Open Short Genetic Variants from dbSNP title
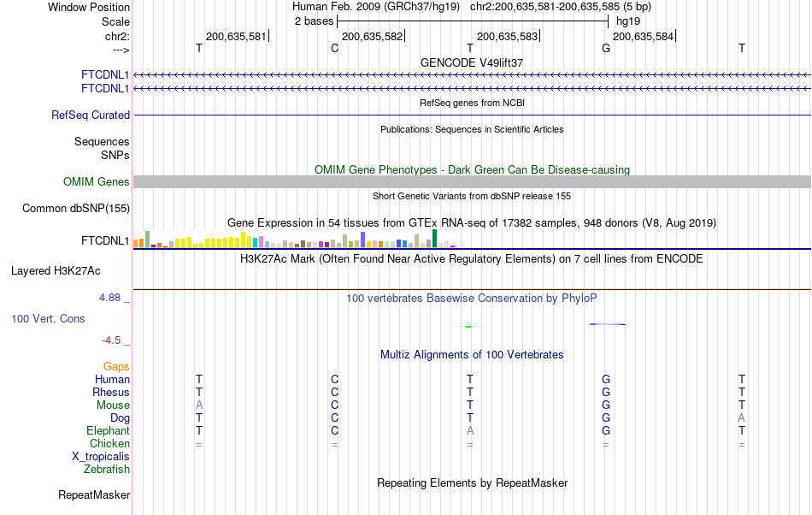The height and width of the screenshot is (515, 812). tap(472, 196)
